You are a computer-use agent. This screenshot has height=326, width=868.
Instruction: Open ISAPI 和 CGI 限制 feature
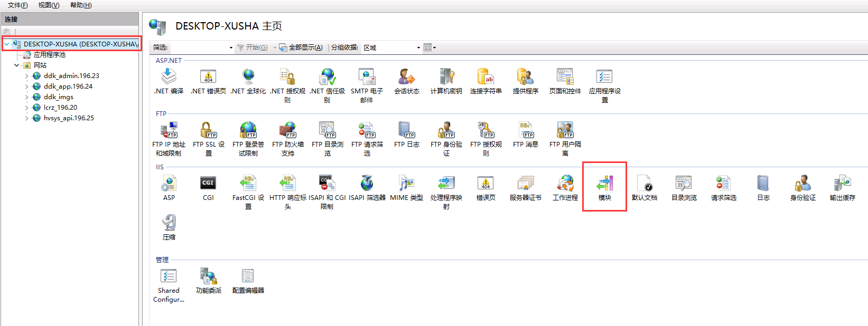[x=327, y=192]
